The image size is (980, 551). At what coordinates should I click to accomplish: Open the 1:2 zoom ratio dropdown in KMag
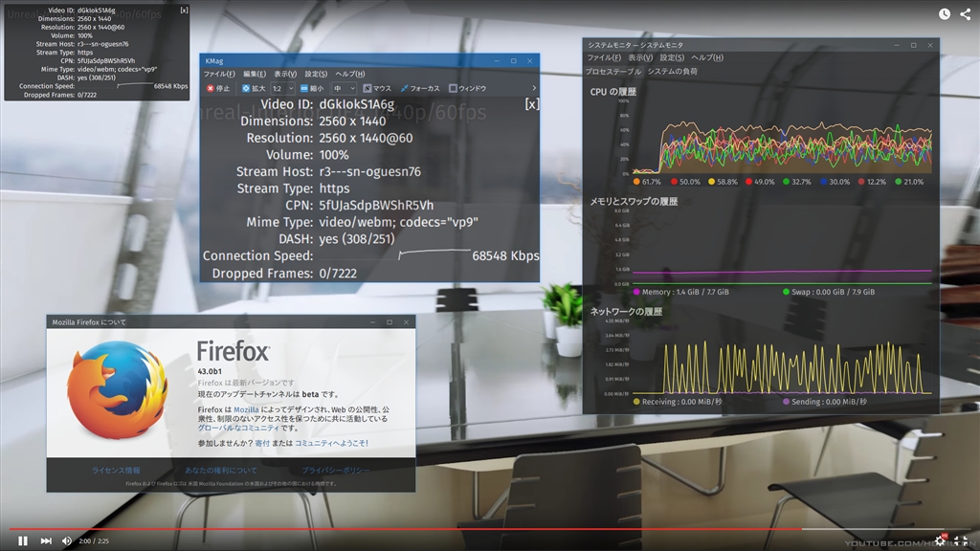[x=282, y=89]
